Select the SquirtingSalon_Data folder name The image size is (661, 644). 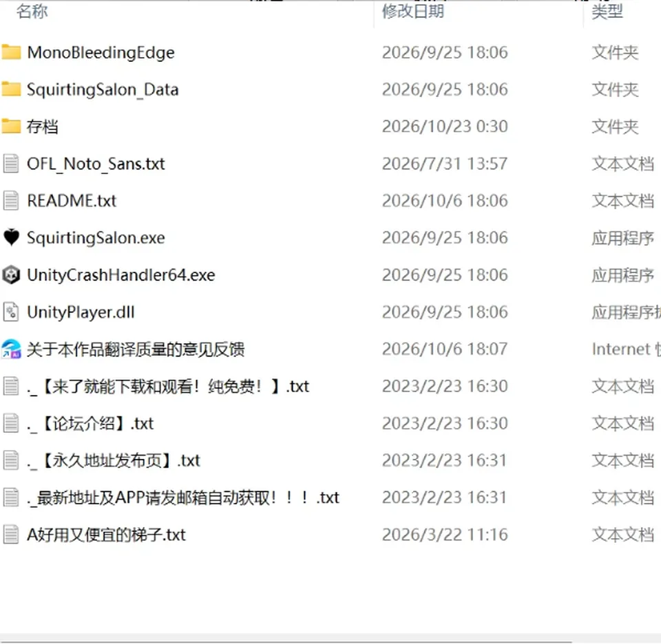pyautogui.click(x=103, y=89)
